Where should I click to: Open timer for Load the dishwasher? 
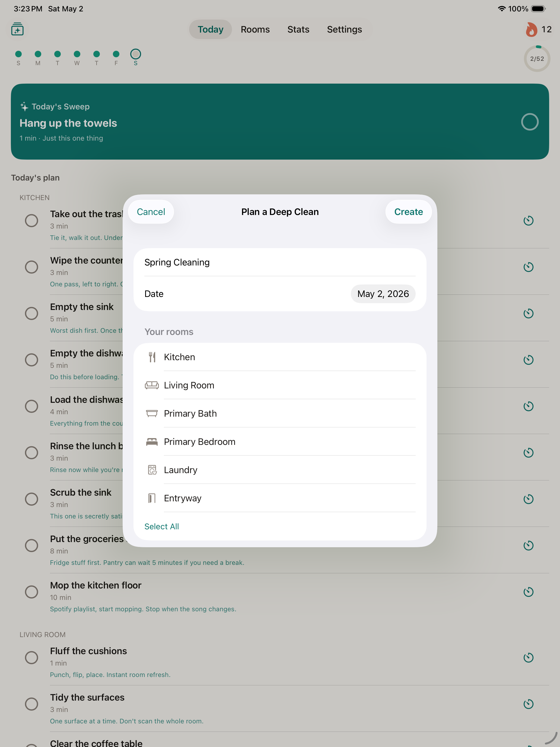528,406
